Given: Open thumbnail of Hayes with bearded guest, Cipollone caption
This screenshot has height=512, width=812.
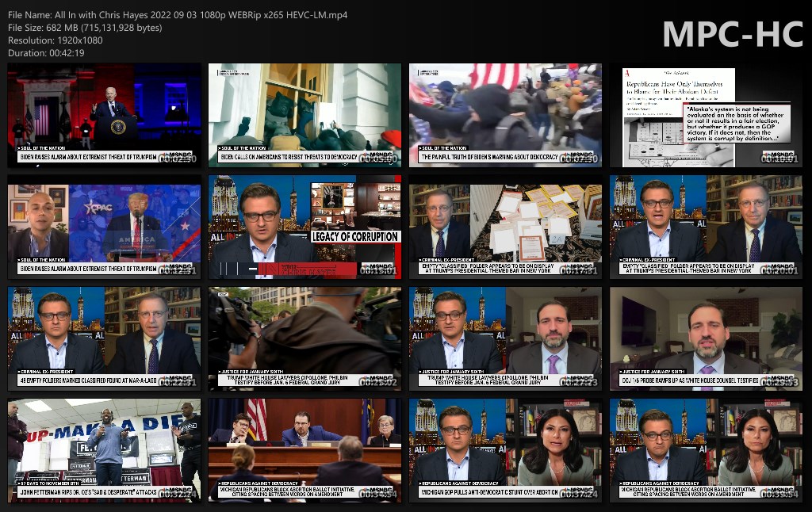Looking at the screenshot, I should pyautogui.click(x=505, y=338).
